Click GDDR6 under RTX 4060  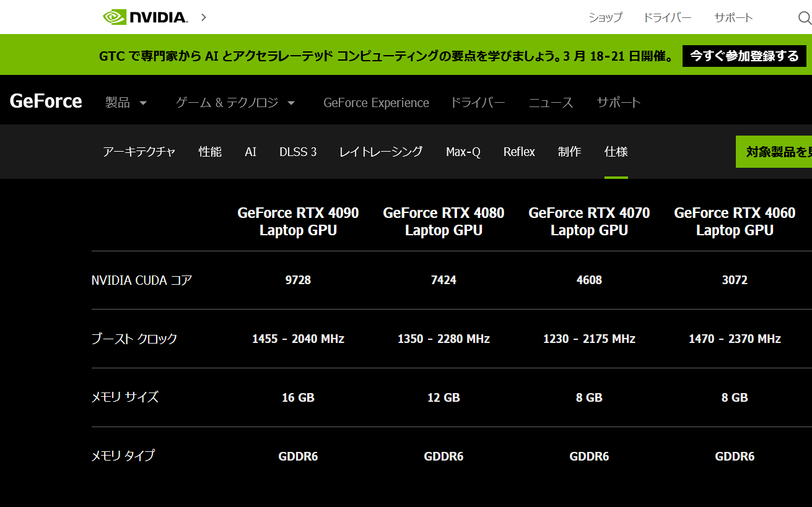point(735,456)
